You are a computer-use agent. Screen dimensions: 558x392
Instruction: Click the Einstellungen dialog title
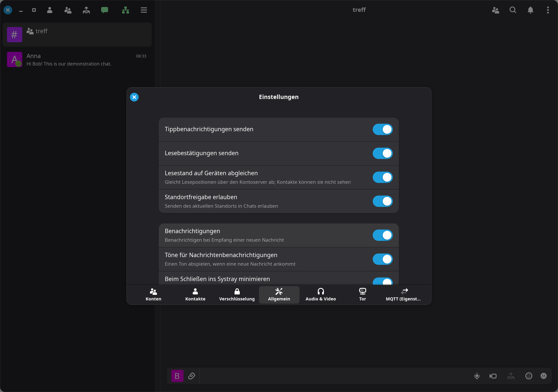click(x=279, y=97)
